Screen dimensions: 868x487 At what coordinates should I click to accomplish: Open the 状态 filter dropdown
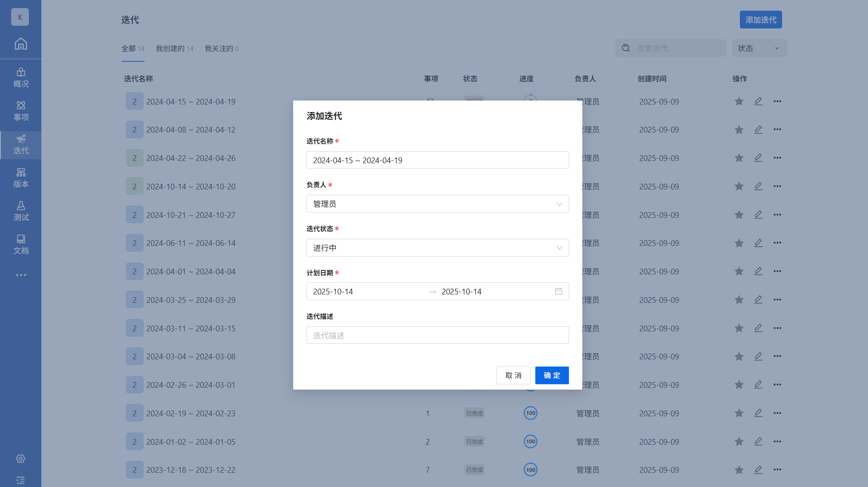click(x=759, y=48)
